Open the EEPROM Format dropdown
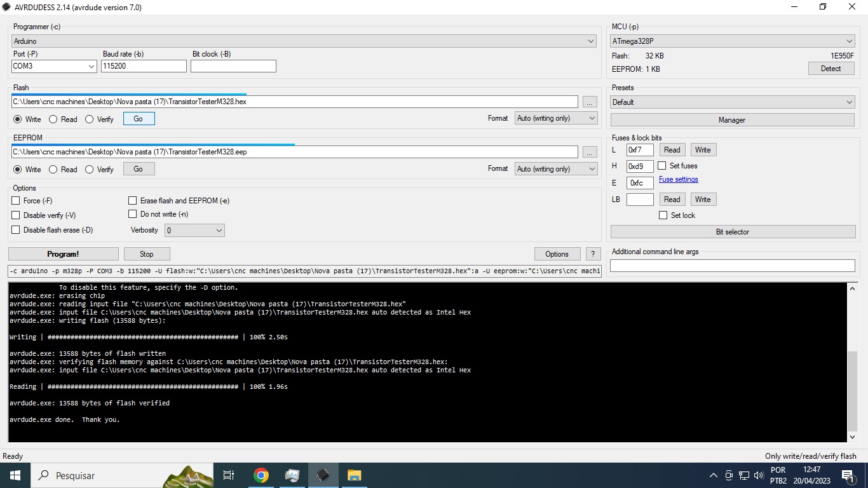This screenshot has width=868, height=488. (x=556, y=169)
